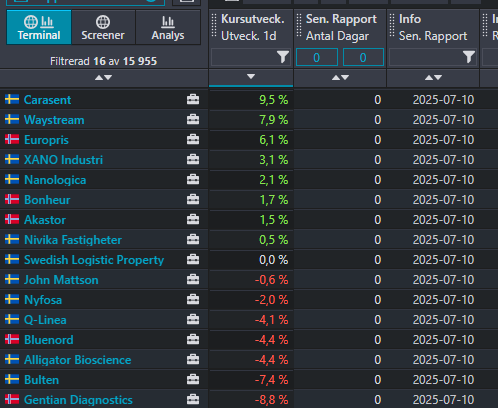498x408 pixels.
Task: Click the first Antal Dagar input field
Action: 317,57
